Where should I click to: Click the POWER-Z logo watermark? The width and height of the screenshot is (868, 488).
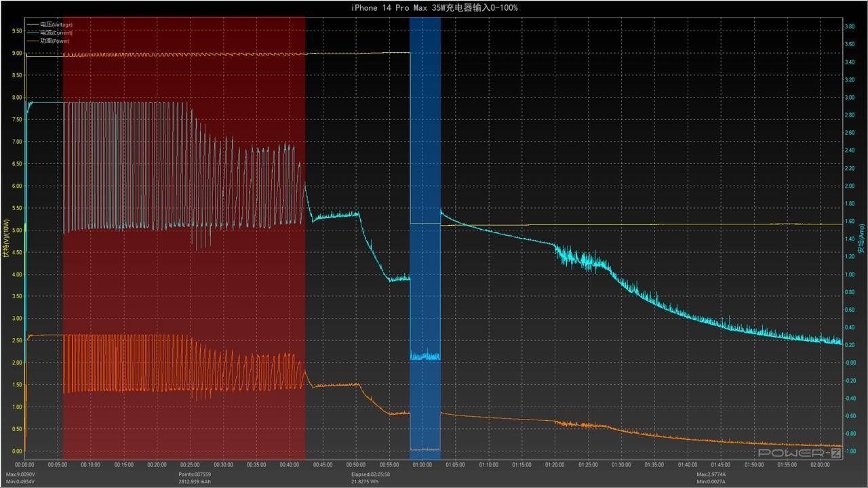coord(800,452)
